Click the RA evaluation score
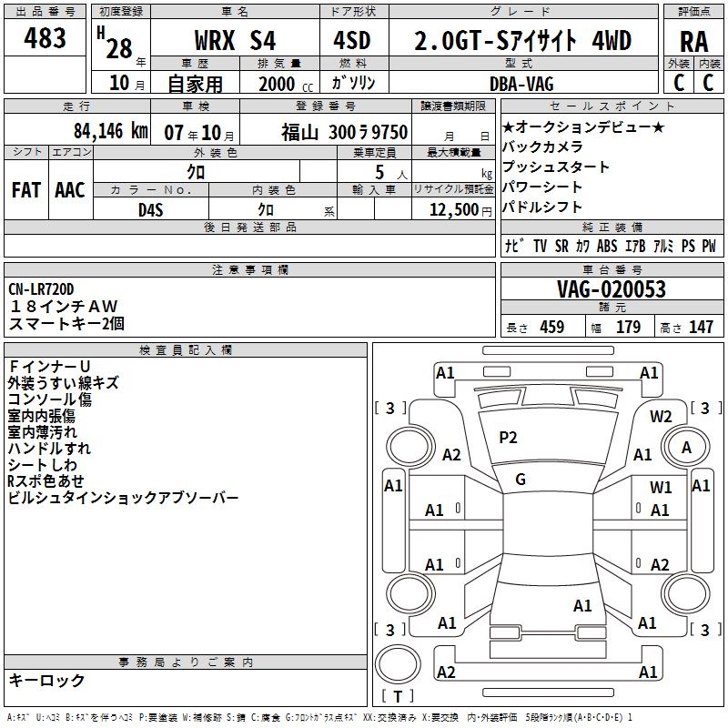 coord(693,42)
